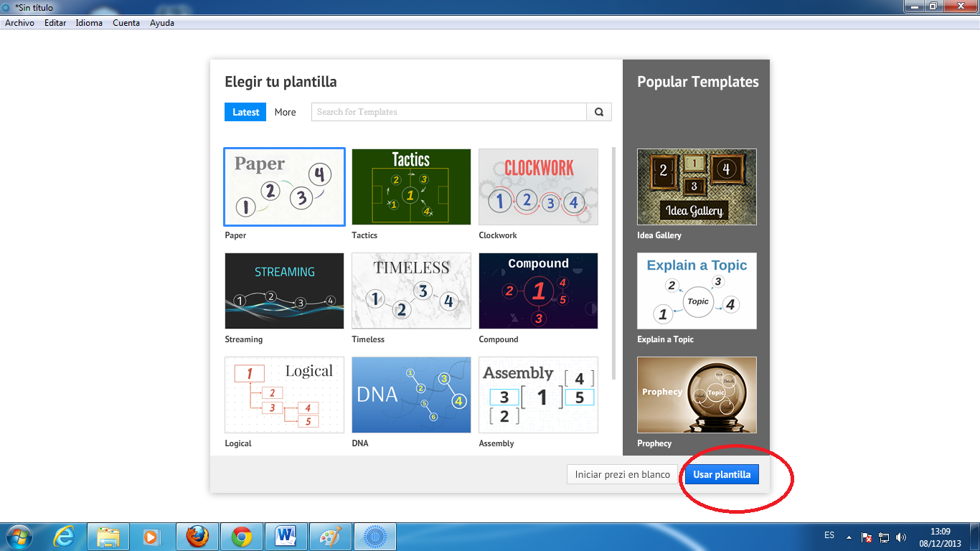The image size is (980, 551).
Task: Select the Tactics template thumbnail
Action: (410, 187)
